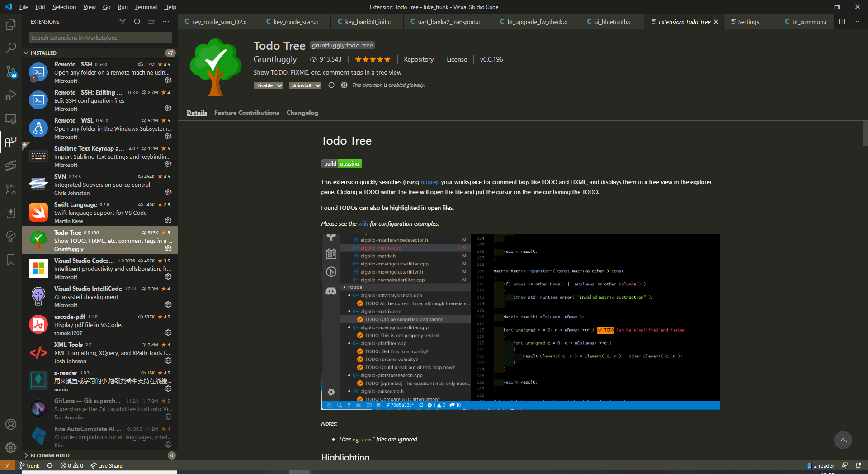Select the Extensions view icon

[11, 142]
